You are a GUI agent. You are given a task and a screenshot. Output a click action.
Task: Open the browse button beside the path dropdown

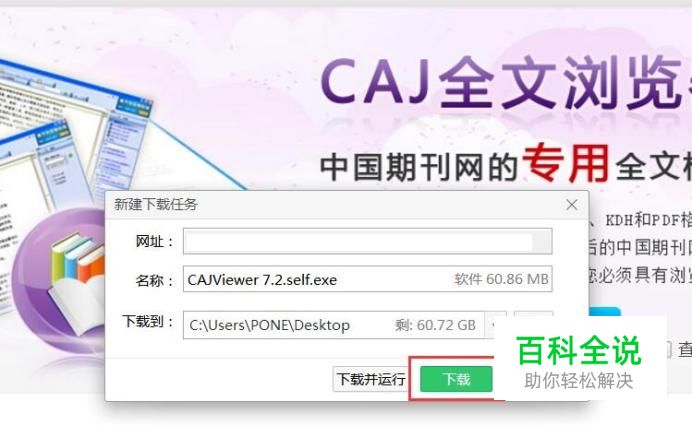click(x=533, y=314)
